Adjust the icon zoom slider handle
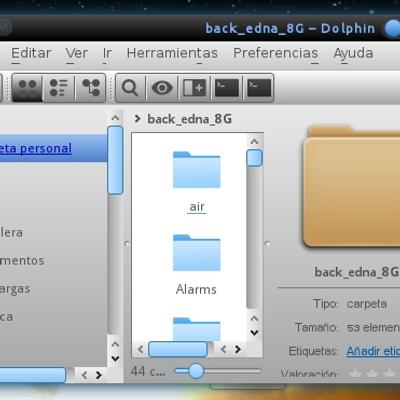 pyautogui.click(x=196, y=371)
